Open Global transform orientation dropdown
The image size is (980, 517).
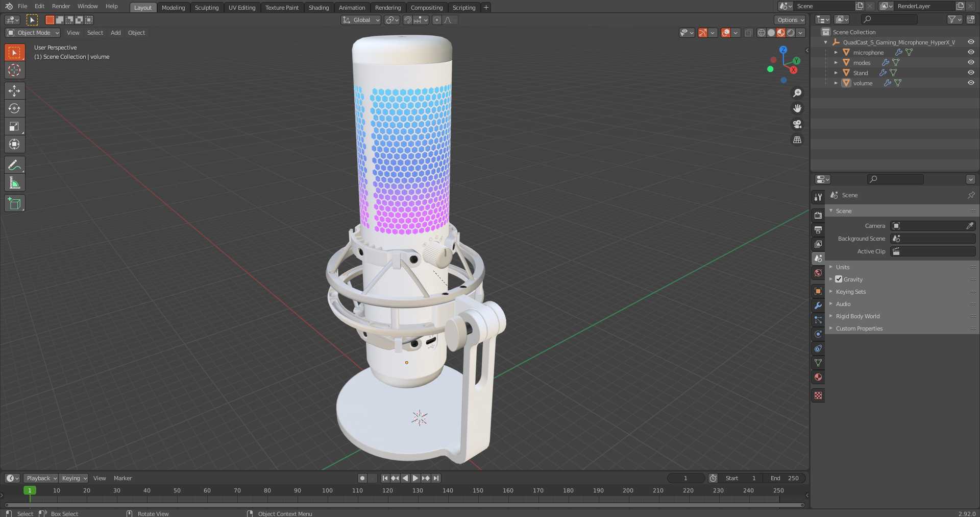tap(361, 20)
